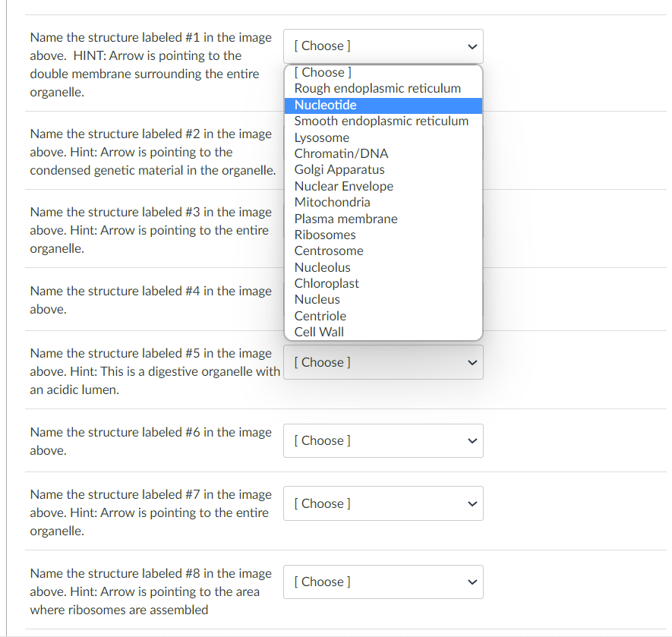
Task: Click the question #6 prompt text
Action: (151, 441)
